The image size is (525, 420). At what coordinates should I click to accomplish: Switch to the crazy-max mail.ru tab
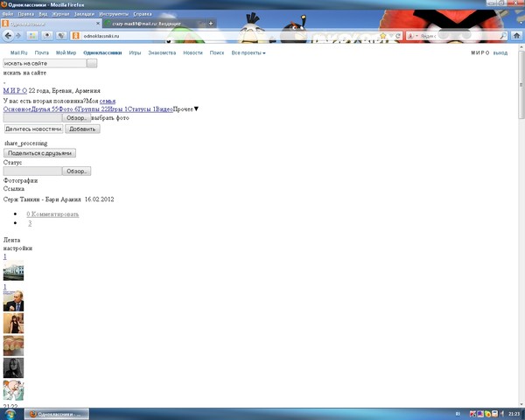tap(154, 24)
